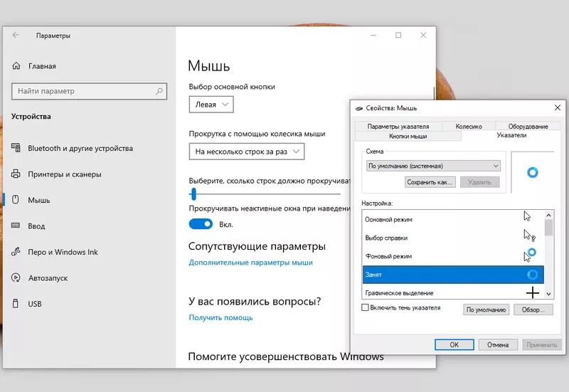
Task: Click the mouse icon in the Свойства: Мышь title bar
Action: (359, 108)
